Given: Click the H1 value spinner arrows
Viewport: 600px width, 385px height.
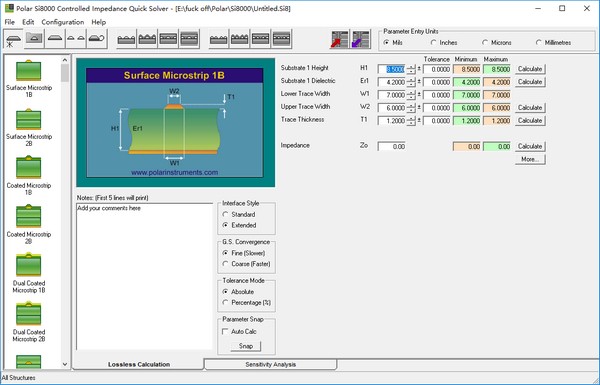Looking at the screenshot, I should coord(411,69).
